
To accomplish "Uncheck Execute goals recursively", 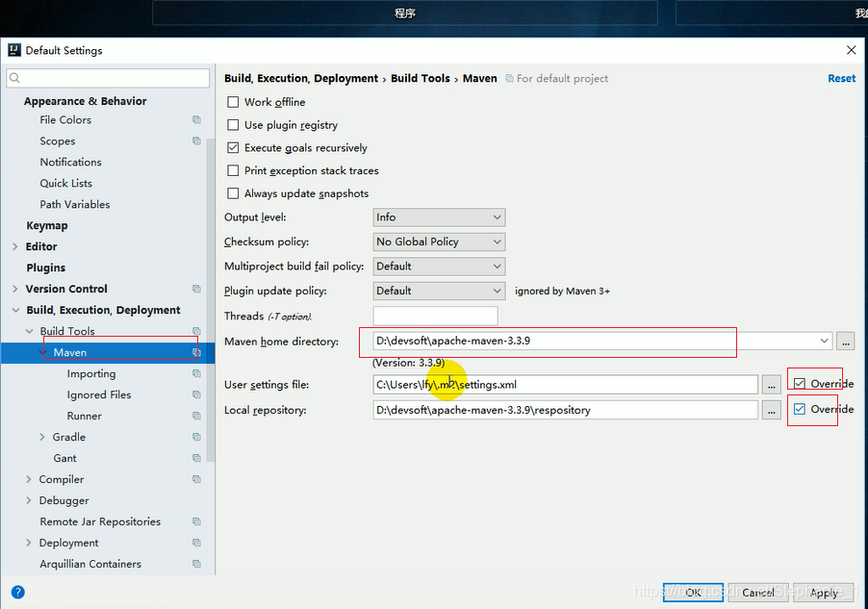I will [233, 148].
